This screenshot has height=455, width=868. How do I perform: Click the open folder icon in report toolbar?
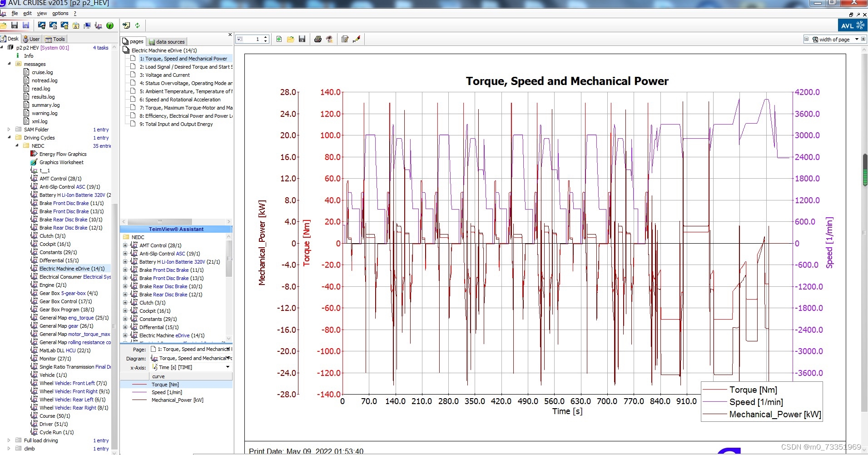coord(291,39)
